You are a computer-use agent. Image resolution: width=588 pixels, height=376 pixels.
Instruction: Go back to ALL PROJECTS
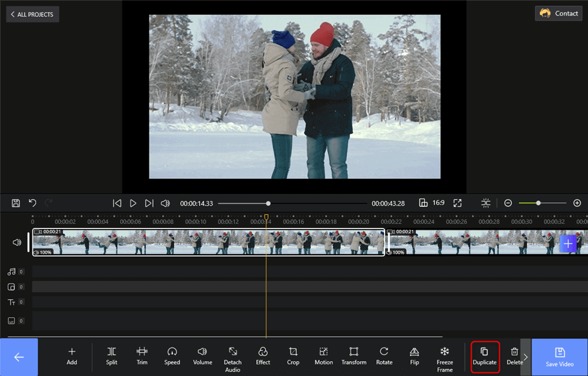point(32,14)
